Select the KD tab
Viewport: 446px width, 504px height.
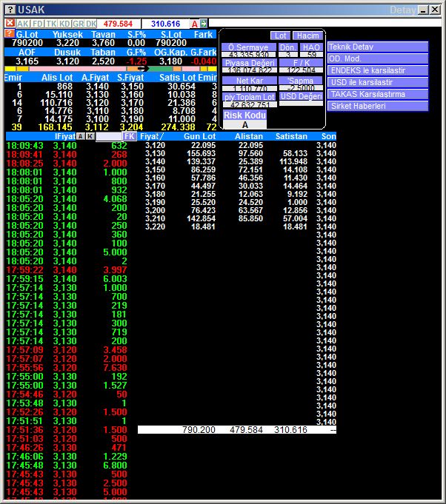point(64,24)
